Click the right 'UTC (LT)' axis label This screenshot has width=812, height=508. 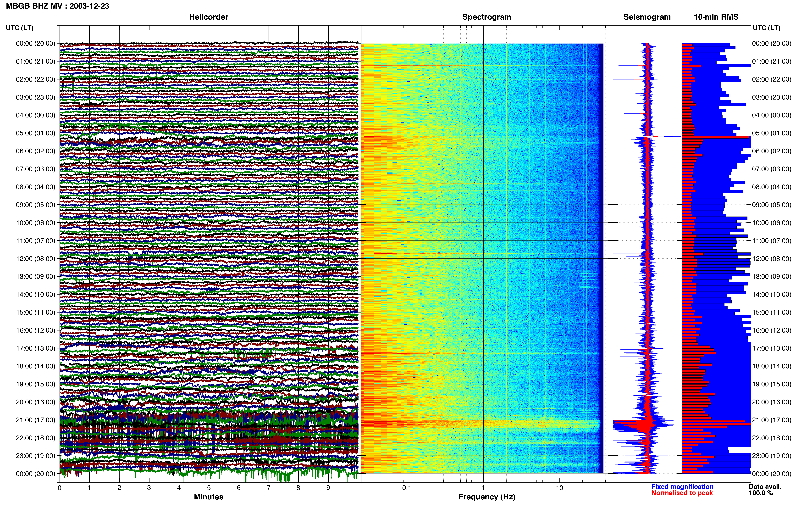pos(766,28)
